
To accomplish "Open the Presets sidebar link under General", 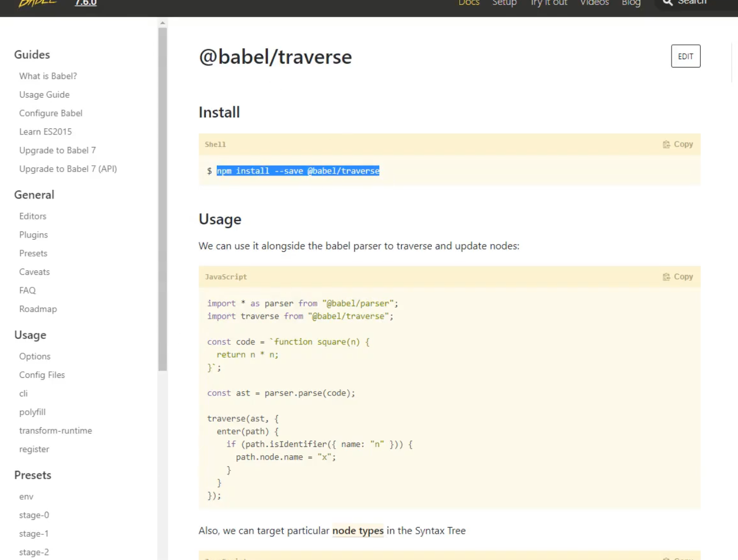I will pyautogui.click(x=33, y=254).
